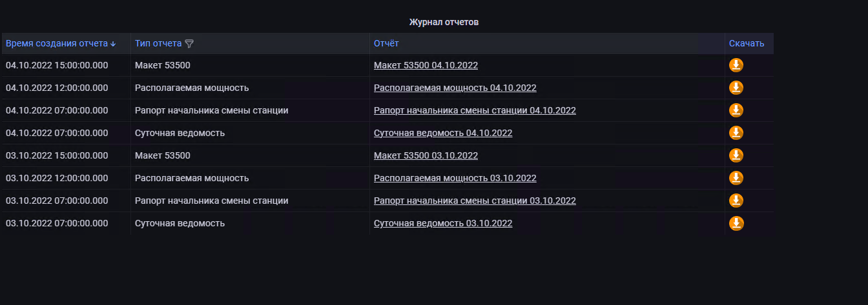Download Суточная ведомость 03.10.2022 via icon
Image resolution: width=868 pixels, height=305 pixels.
[736, 223]
